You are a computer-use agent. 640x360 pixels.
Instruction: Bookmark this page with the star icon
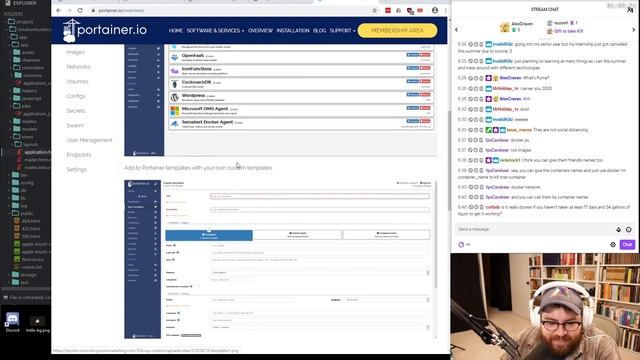point(375,10)
